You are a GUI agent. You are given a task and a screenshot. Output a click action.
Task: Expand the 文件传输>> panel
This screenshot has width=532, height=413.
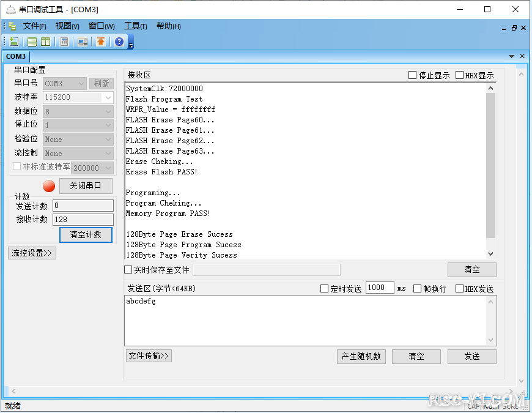(x=149, y=355)
